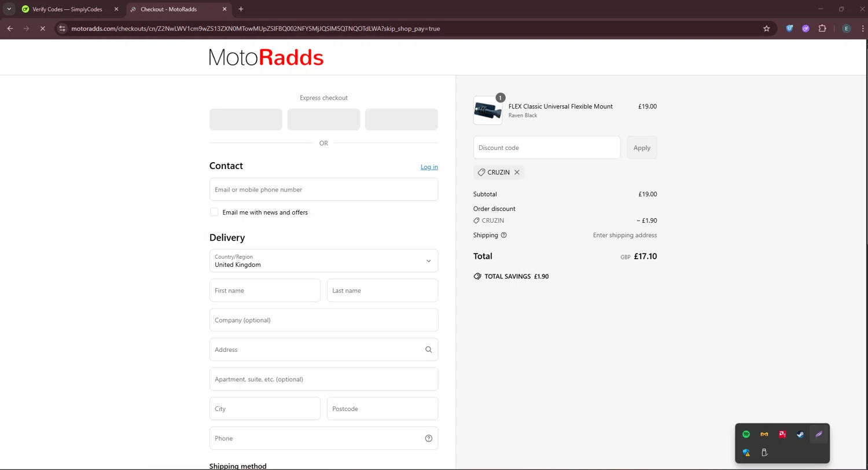Click the MotoRadds logo
Viewport: 868px width, 470px height.
[266, 57]
